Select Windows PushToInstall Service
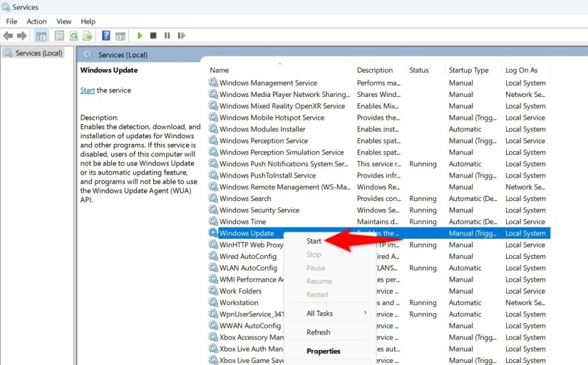 click(x=379, y=175)
